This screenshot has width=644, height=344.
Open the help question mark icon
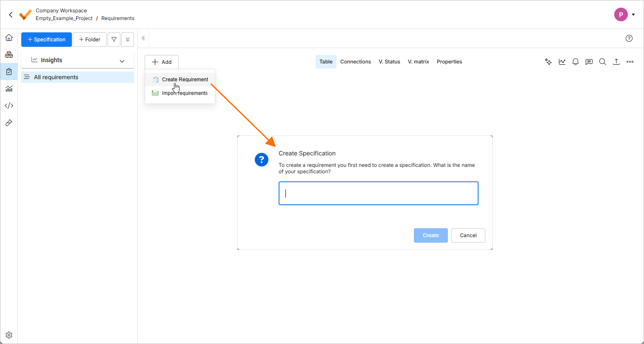coord(629,38)
